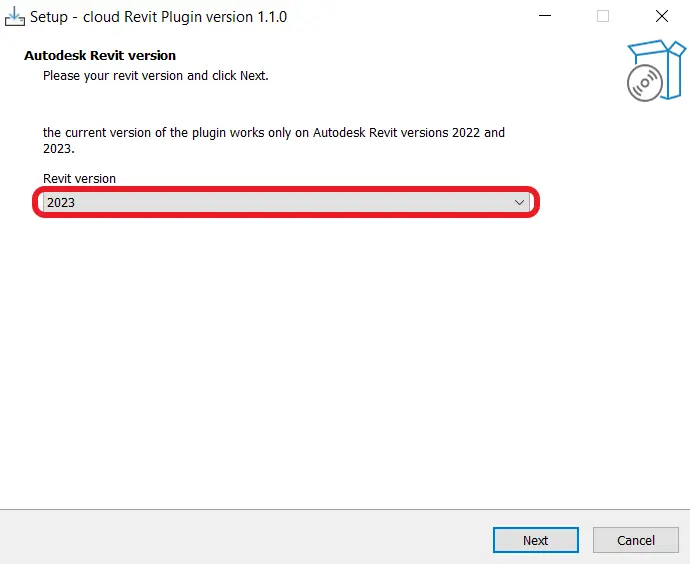This screenshot has width=690, height=564.
Task: Click the CD disc graphic beside the box
Action: coord(645,83)
